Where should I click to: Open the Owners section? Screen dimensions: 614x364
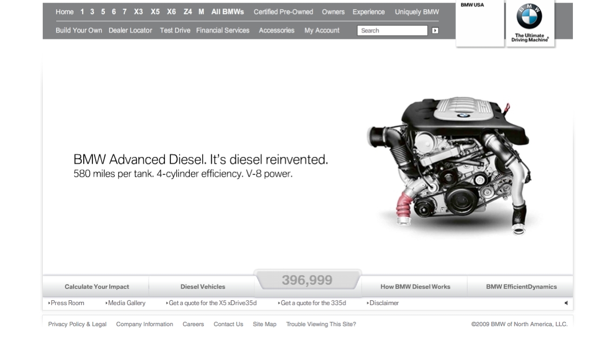333,12
